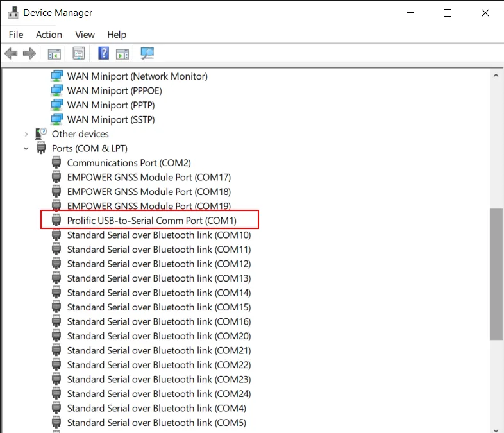Click icon beside WAN Miniport (PPTP)
The width and height of the screenshot is (504, 433).
pos(57,105)
